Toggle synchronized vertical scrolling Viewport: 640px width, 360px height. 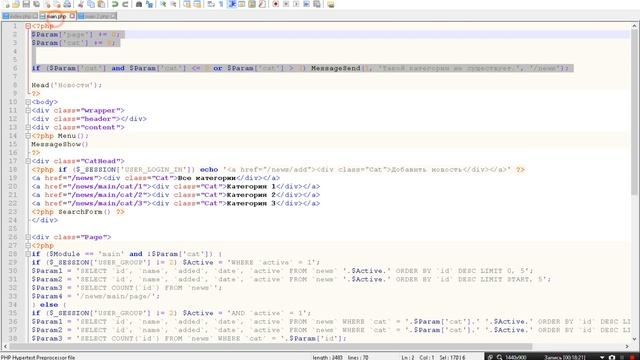coord(187,4)
